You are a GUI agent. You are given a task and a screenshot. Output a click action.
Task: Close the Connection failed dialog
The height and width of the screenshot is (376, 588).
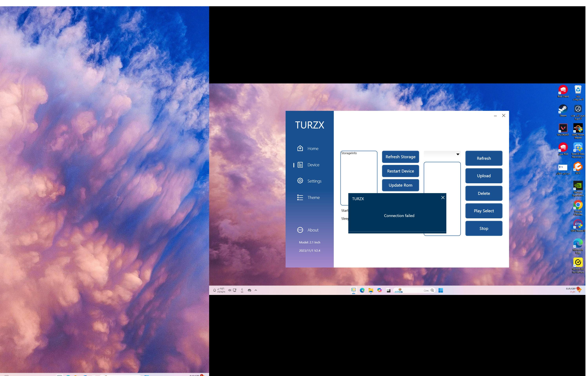click(443, 198)
